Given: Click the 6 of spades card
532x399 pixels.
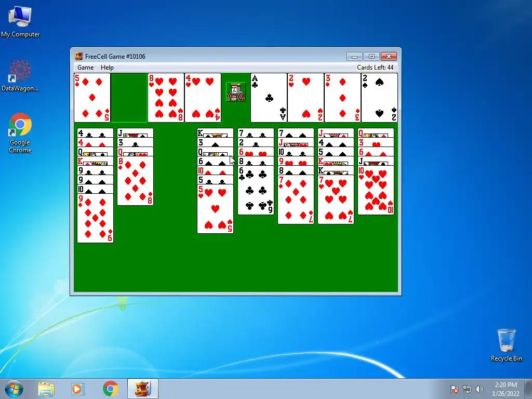Looking at the screenshot, I should (216, 161).
